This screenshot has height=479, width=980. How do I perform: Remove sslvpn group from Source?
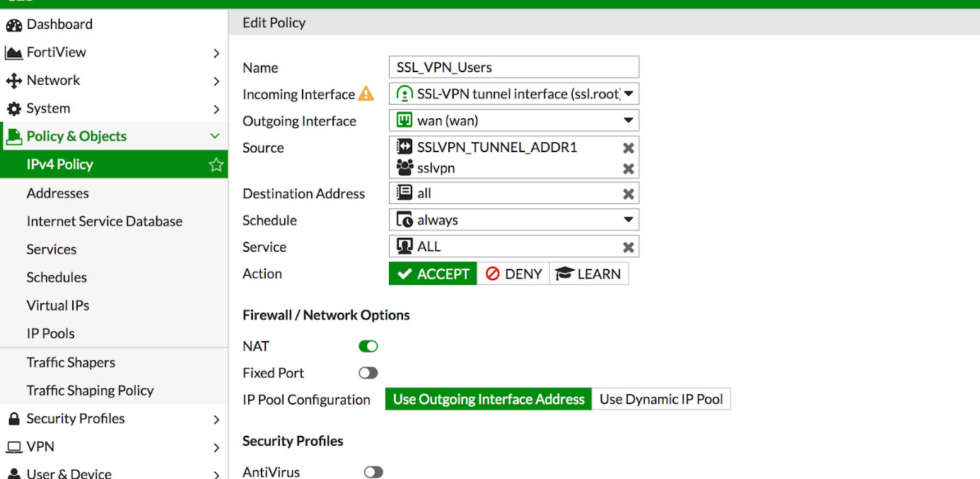coord(628,168)
